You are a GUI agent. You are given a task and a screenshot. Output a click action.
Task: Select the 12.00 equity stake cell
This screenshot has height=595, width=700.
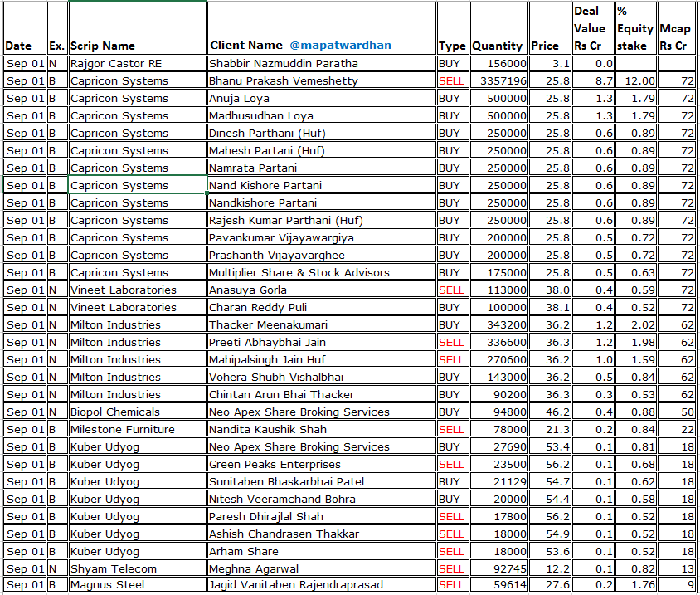pyautogui.click(x=635, y=80)
